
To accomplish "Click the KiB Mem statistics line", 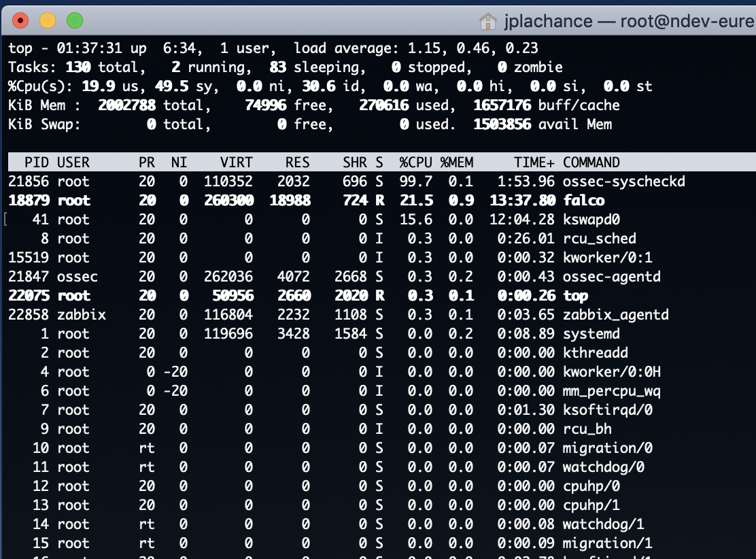I will point(272,105).
